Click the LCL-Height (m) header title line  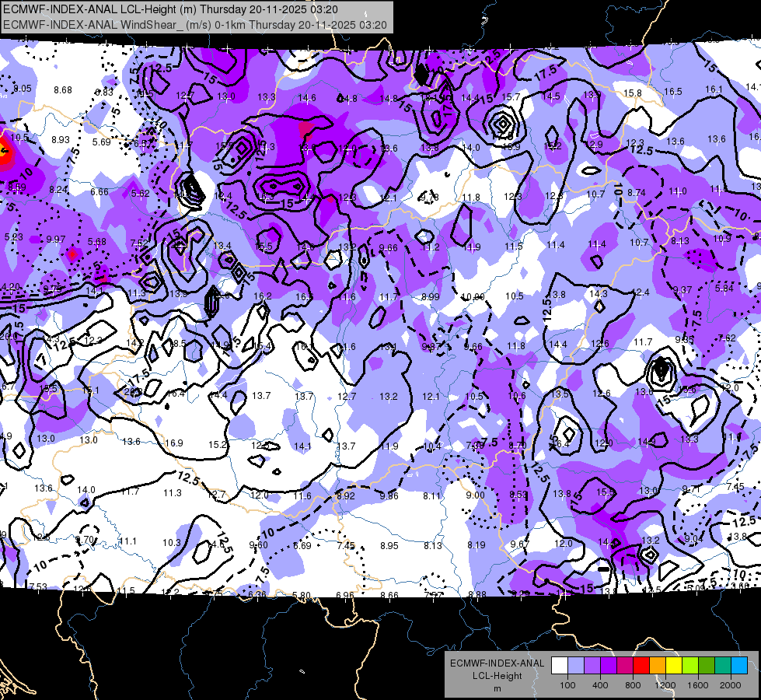tap(170, 9)
